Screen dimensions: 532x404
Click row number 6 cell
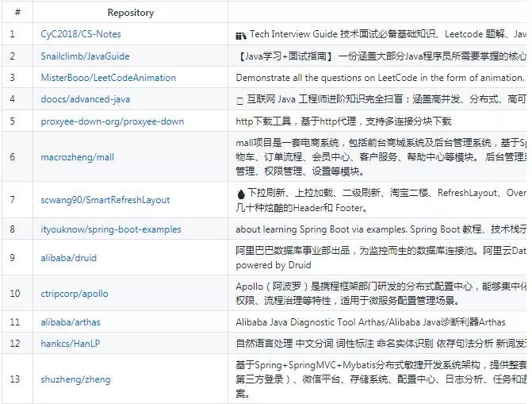point(17,157)
